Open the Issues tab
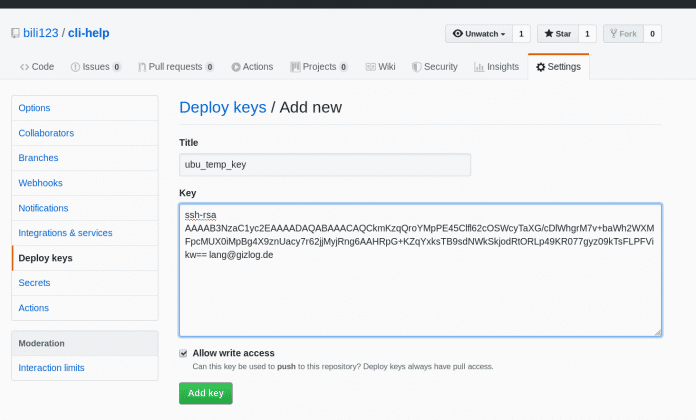Viewport: 696px width, 420px height. point(96,67)
